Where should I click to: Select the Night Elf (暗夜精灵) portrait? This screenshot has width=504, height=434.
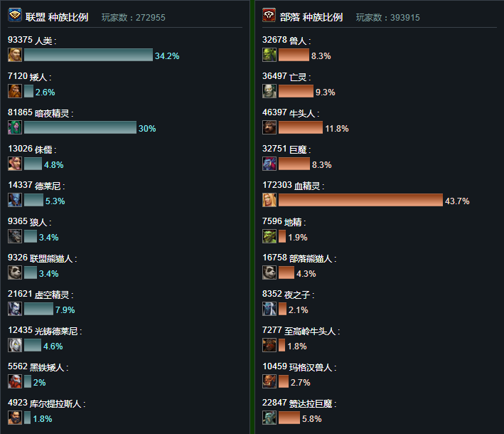coord(15,127)
